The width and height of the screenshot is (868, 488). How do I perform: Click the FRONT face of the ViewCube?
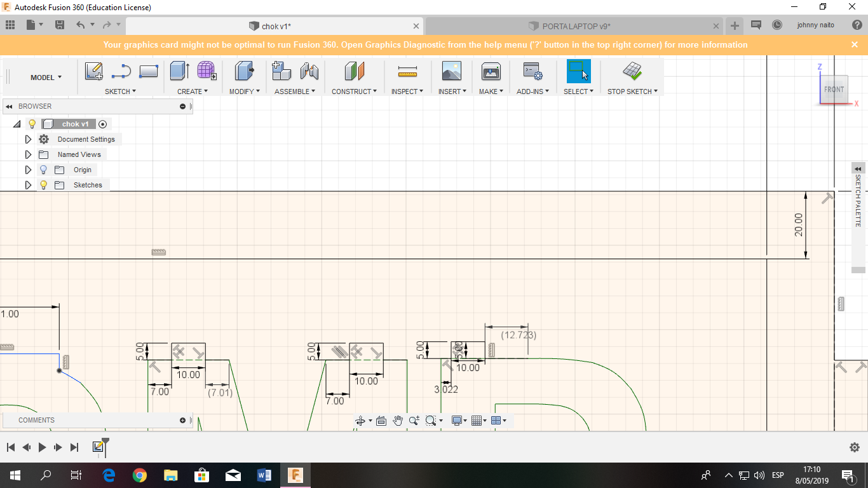[834, 90]
